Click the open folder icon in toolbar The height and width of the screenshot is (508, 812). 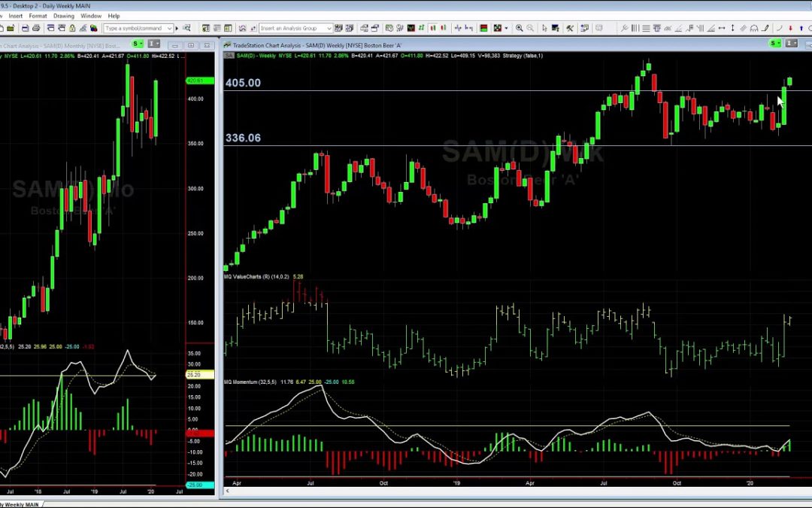pos(11,28)
